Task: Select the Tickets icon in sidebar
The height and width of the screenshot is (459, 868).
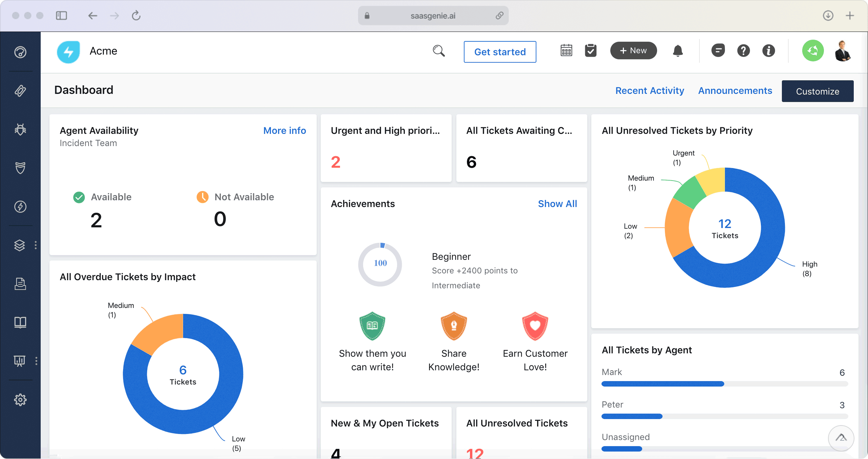Action: click(20, 91)
